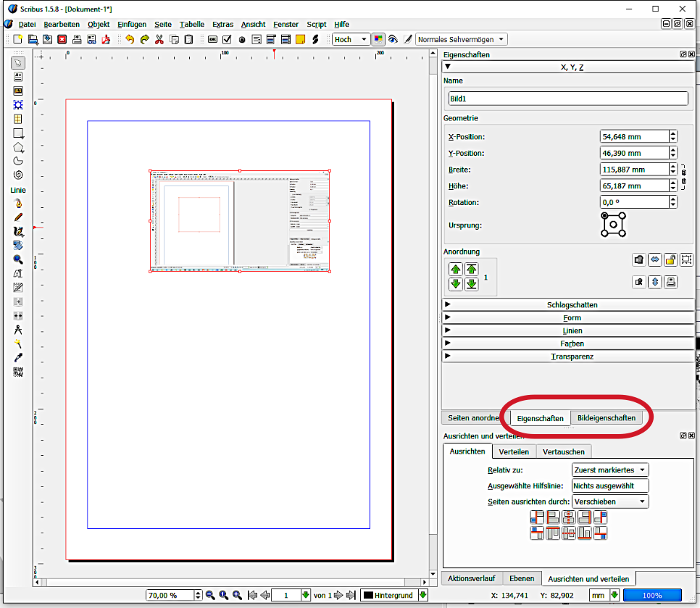Pick the eyedropper color tool
Viewport: 700px width, 608px height.
pyautogui.click(x=18, y=358)
